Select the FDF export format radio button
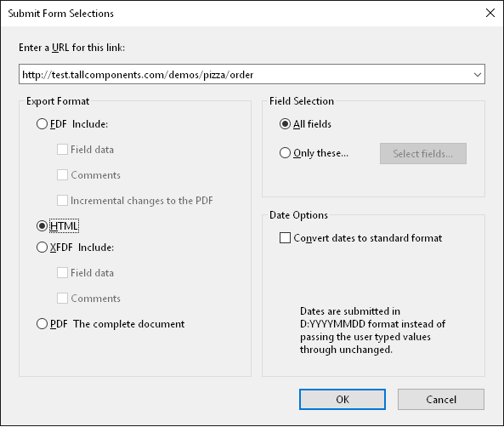The height and width of the screenshot is (427, 504). click(42, 124)
